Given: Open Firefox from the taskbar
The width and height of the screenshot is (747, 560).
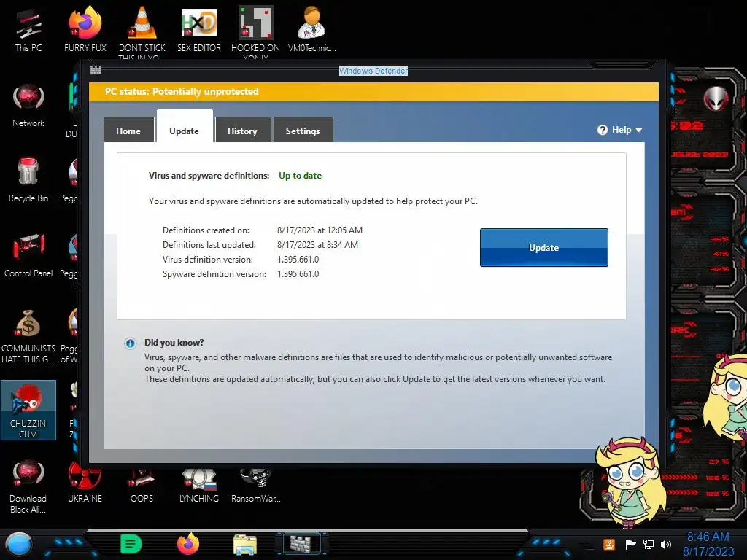Looking at the screenshot, I should (x=188, y=544).
